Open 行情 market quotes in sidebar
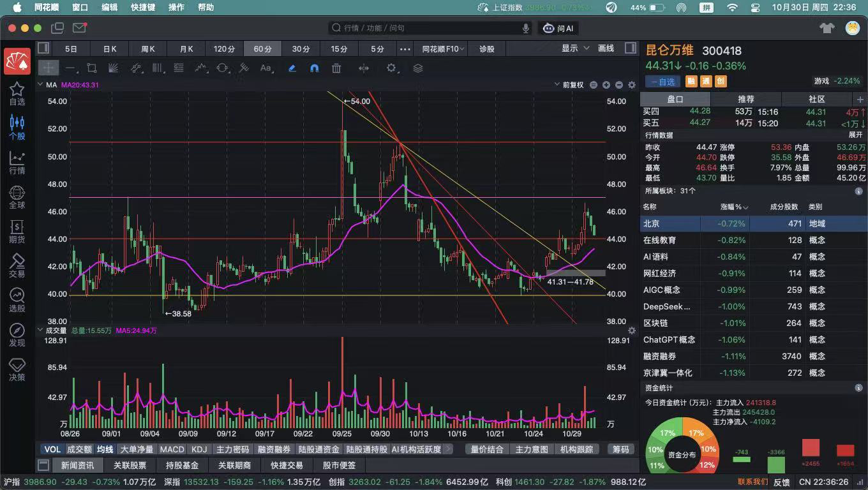This screenshot has width=868, height=490. tap(17, 163)
